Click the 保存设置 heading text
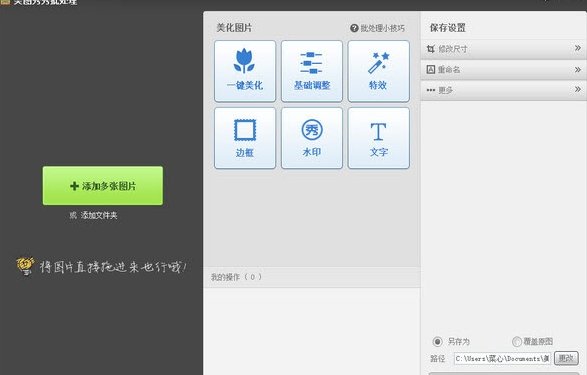 (447, 28)
